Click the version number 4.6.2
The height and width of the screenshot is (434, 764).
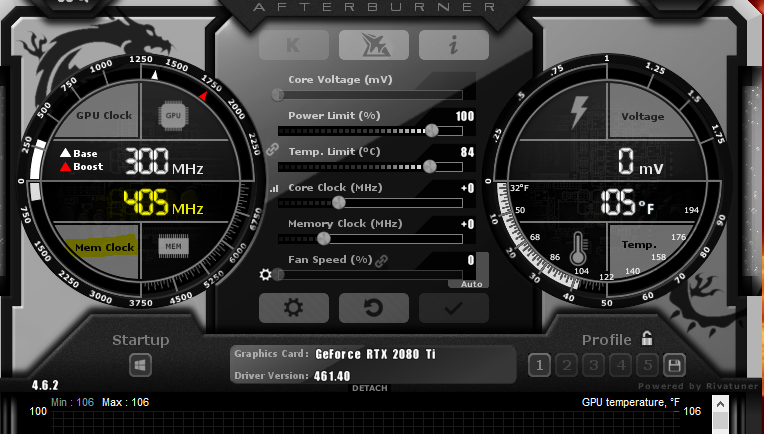[x=45, y=385]
